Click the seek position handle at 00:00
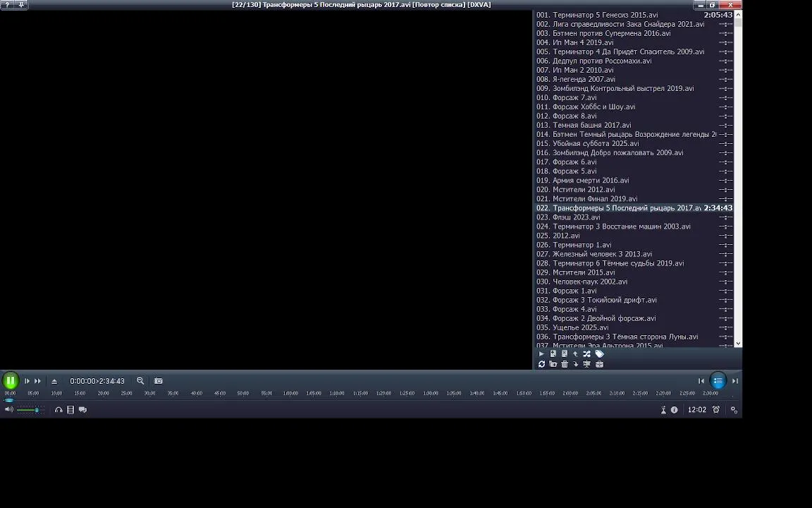 pos(8,400)
